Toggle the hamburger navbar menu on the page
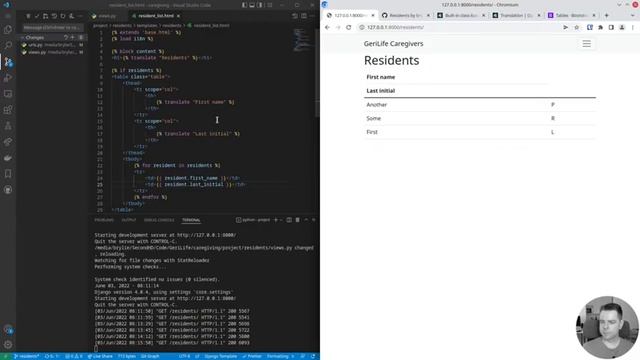Viewport: 640px width, 360px height. click(587, 44)
